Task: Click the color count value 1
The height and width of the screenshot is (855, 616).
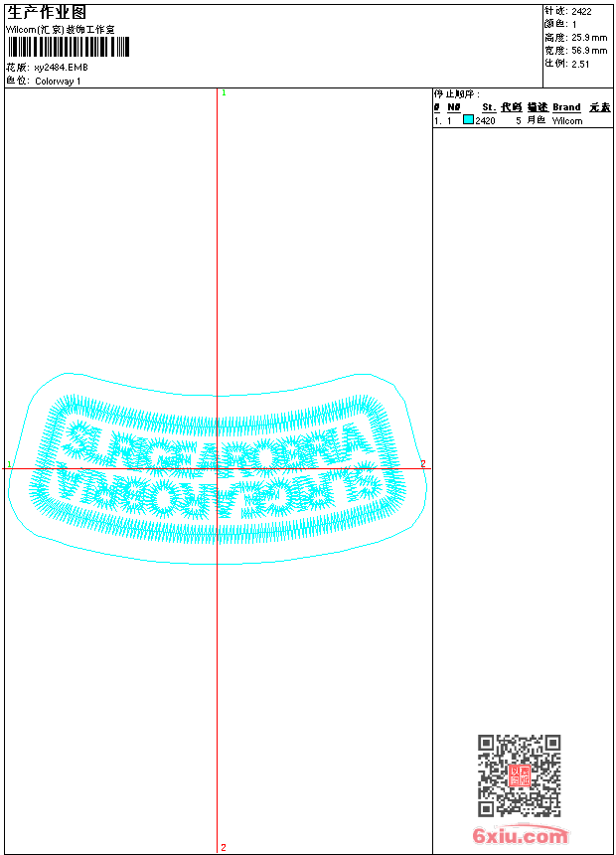Action: 574,25
